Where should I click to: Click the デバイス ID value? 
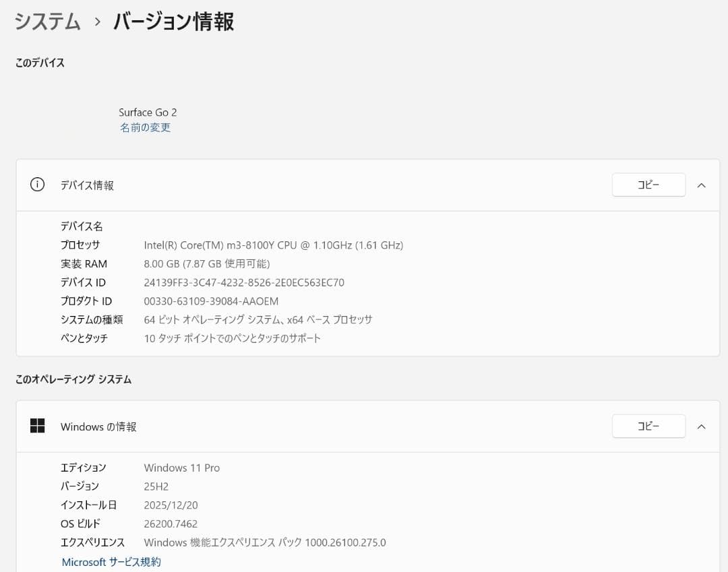246,282
